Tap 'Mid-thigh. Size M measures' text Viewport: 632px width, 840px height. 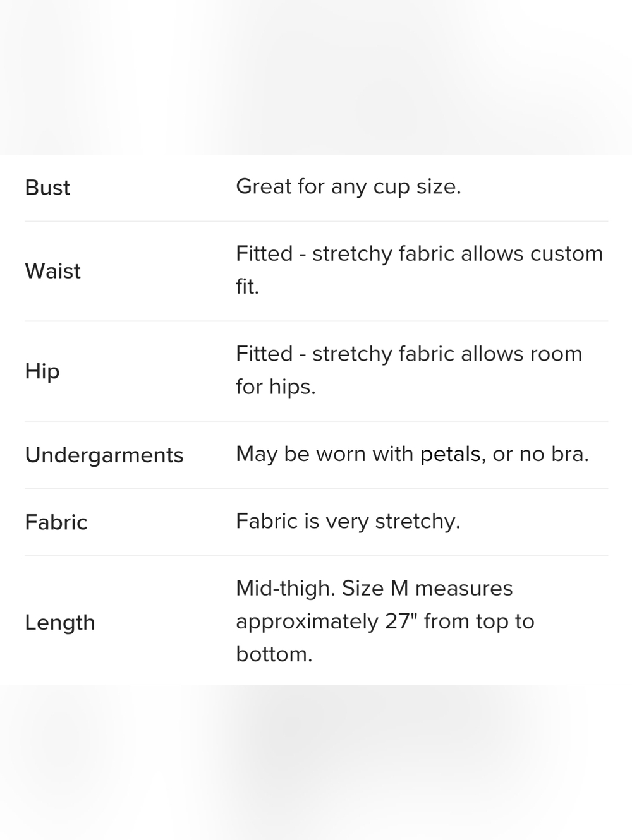[374, 589]
